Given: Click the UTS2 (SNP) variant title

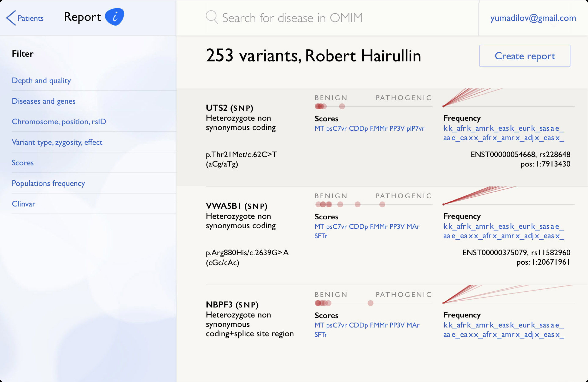Looking at the screenshot, I should (229, 108).
